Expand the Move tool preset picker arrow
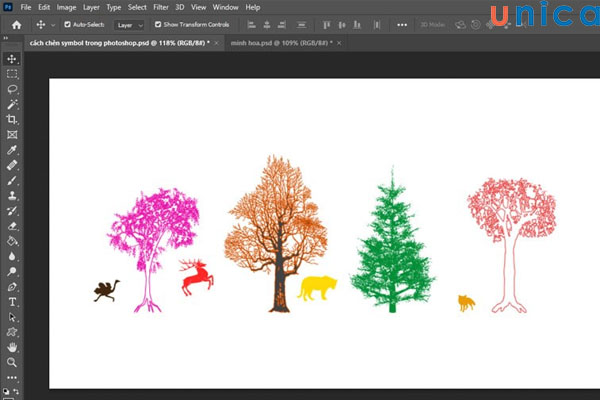The height and width of the screenshot is (400, 600). tap(53, 24)
